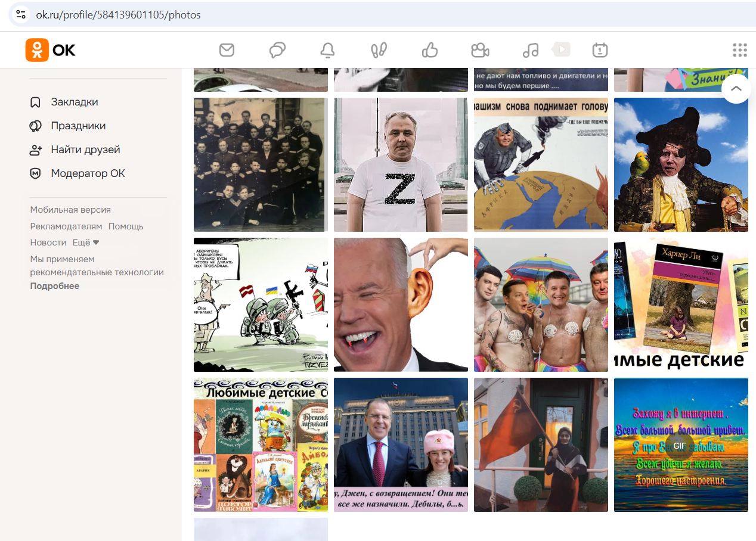
Task: Open Discussions chat bubble icon
Action: click(x=277, y=50)
